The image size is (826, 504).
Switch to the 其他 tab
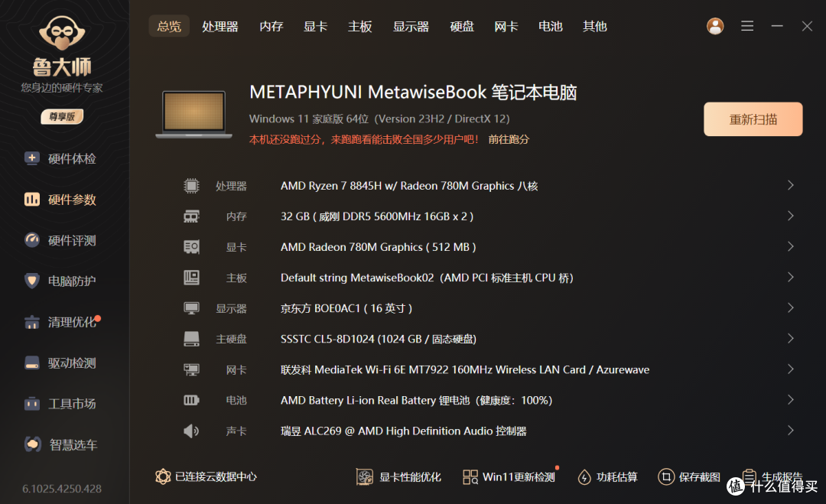click(595, 26)
